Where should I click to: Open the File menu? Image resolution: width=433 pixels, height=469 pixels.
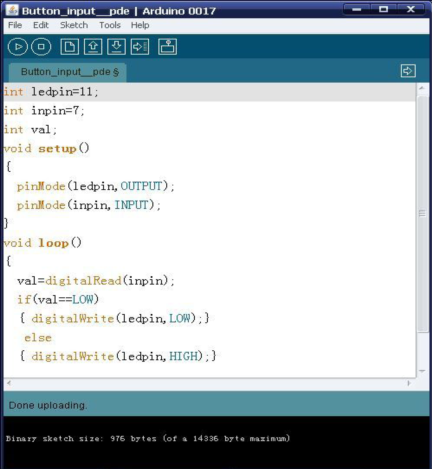point(15,25)
